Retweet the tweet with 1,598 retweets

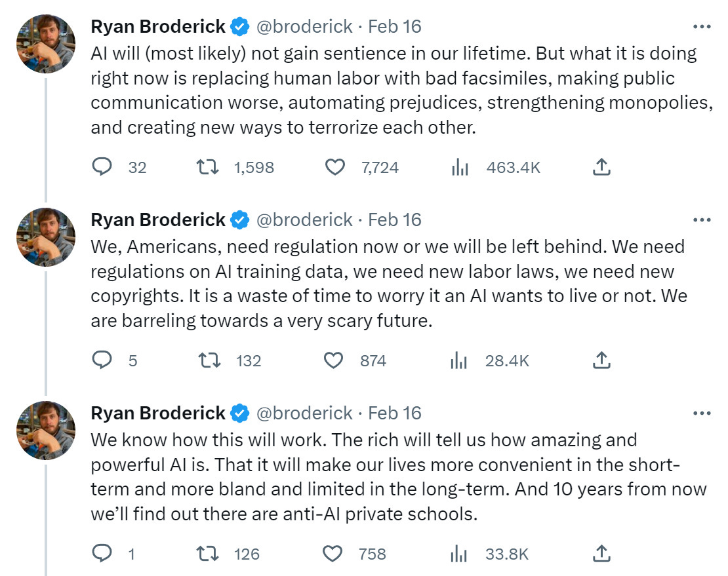tap(209, 168)
